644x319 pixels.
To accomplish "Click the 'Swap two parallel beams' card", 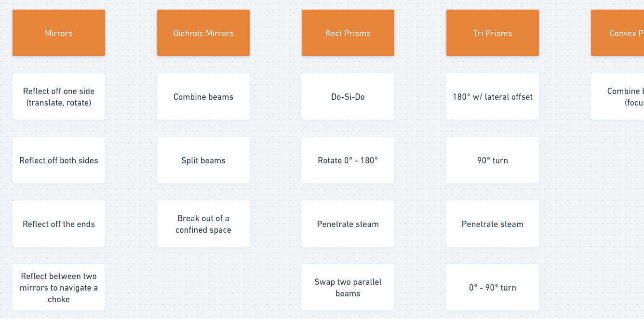I will coord(348,287).
